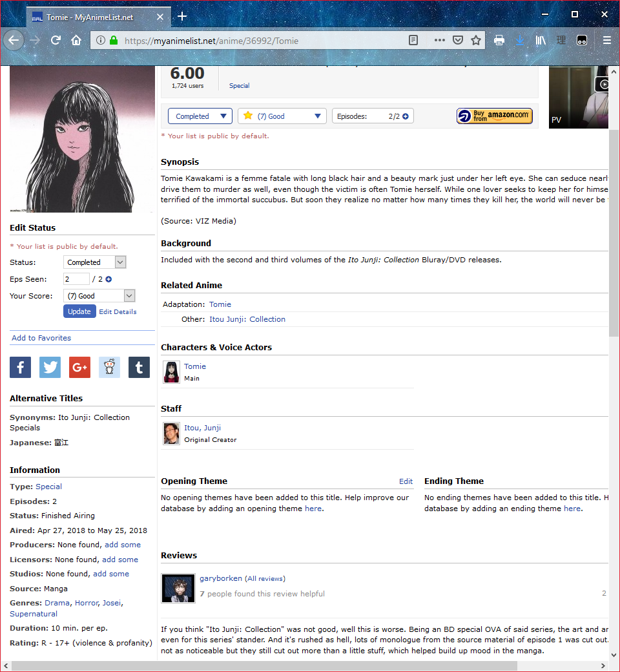This screenshot has width=620, height=672.
Task: Open the Tomie character link
Action: click(x=195, y=366)
